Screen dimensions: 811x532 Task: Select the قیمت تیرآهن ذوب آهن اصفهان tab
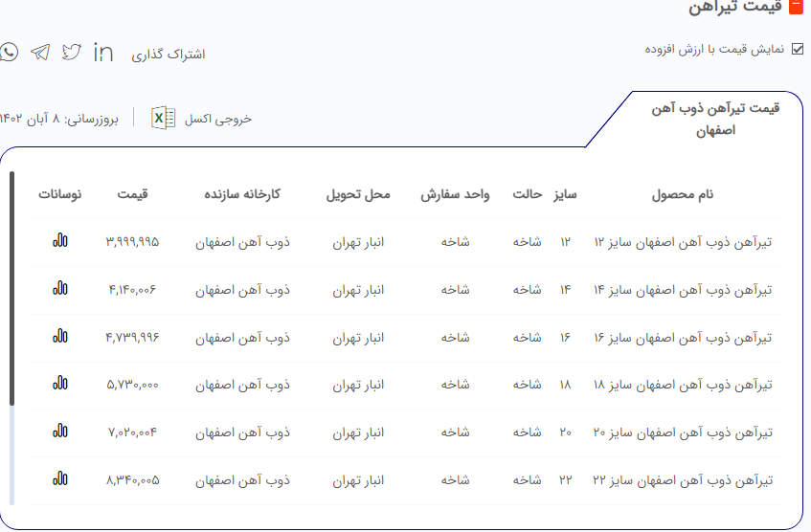[x=715, y=119]
